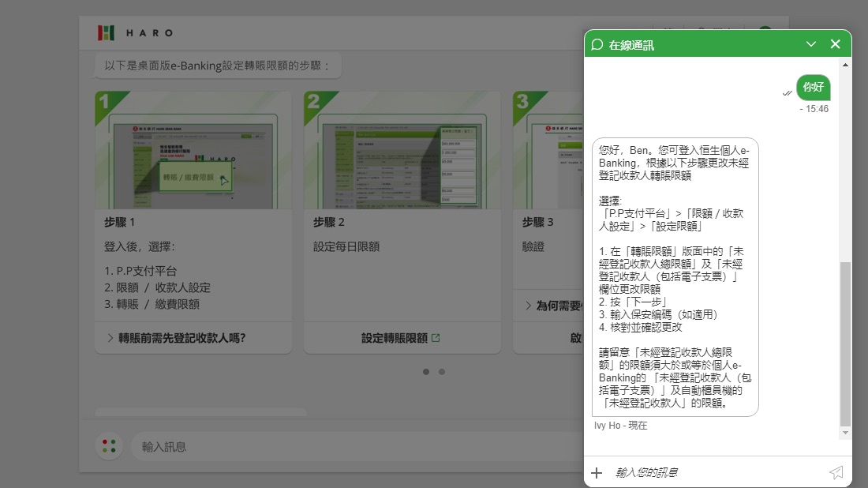Open the step 2 daily limit thumbnail
The image size is (868, 488).
(402, 150)
